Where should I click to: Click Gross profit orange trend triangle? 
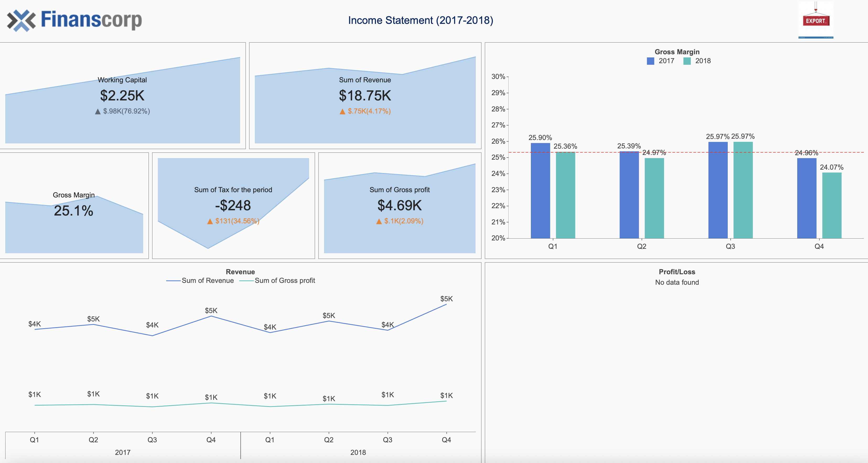click(379, 221)
